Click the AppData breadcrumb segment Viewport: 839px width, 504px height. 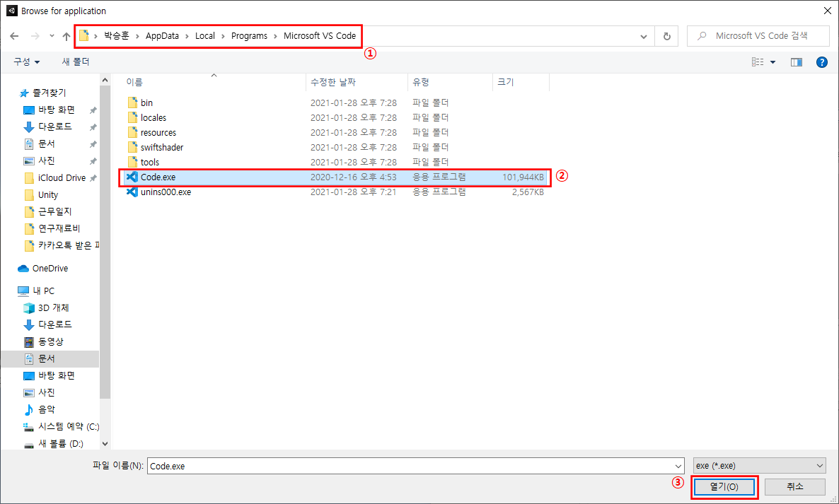point(162,36)
